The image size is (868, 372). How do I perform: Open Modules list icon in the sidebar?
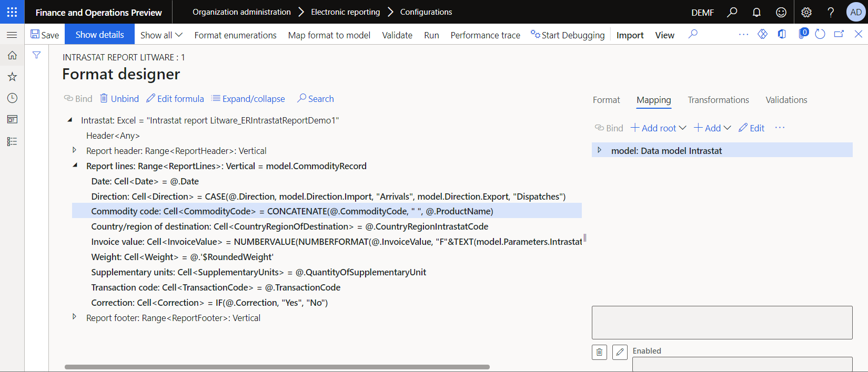[x=12, y=141]
